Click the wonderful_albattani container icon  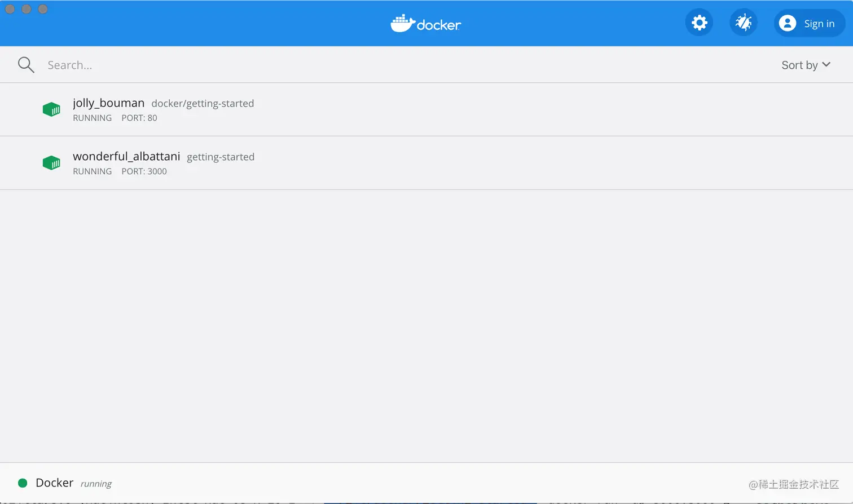(51, 163)
